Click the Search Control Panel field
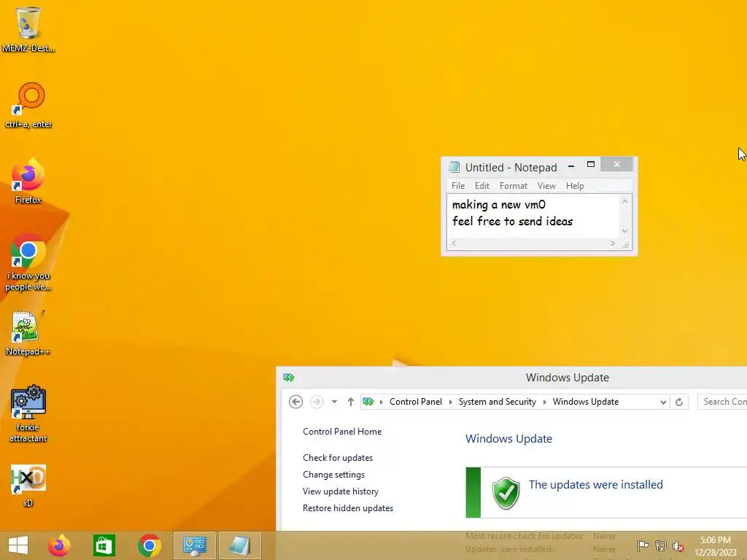 coord(721,402)
